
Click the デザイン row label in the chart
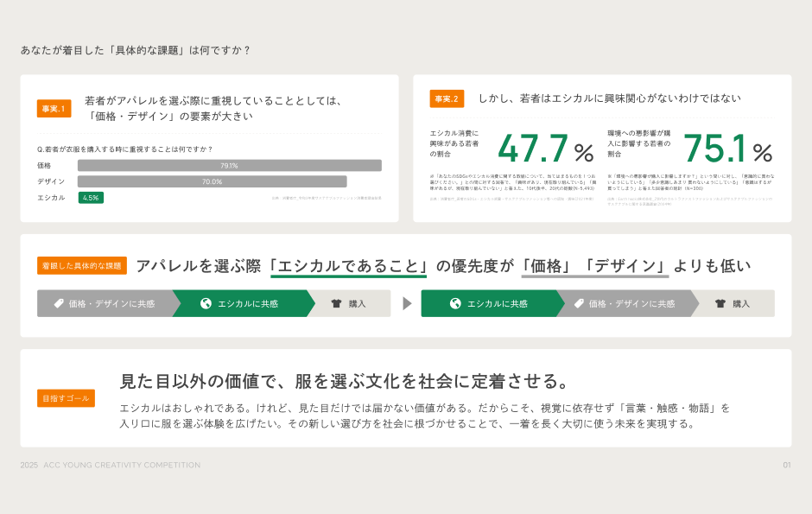click(x=51, y=181)
